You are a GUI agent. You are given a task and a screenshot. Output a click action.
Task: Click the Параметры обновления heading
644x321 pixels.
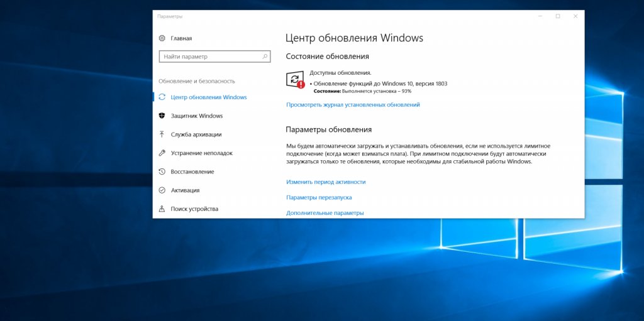click(x=328, y=129)
